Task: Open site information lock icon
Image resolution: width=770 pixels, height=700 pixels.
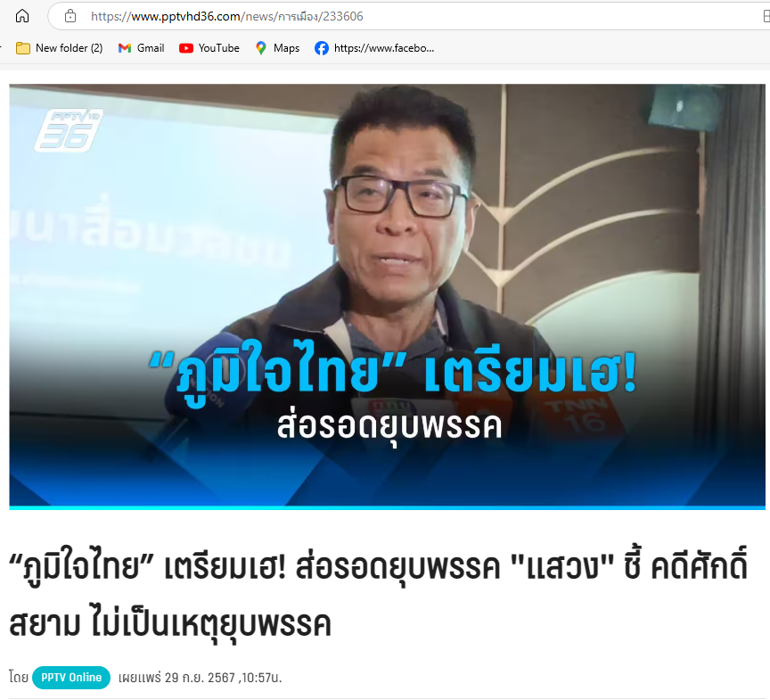Action: tap(70, 16)
